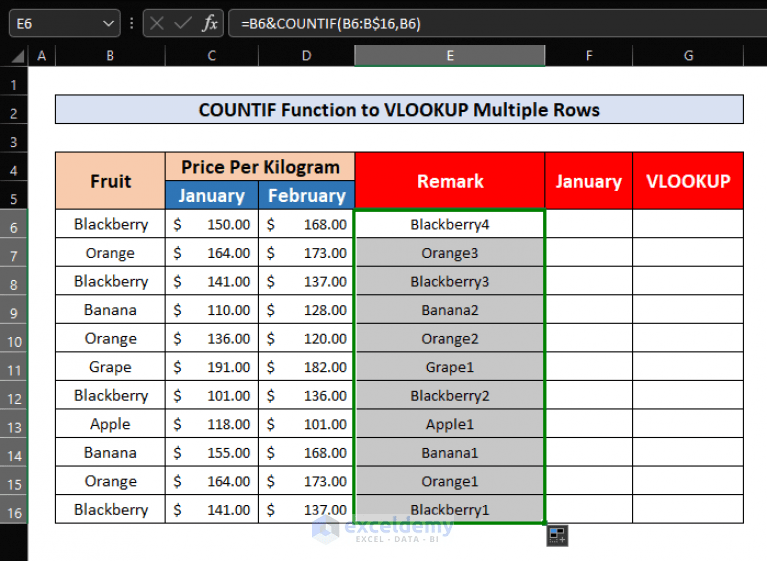Select column G header
Image resolution: width=767 pixels, height=561 pixels.
[x=688, y=56]
